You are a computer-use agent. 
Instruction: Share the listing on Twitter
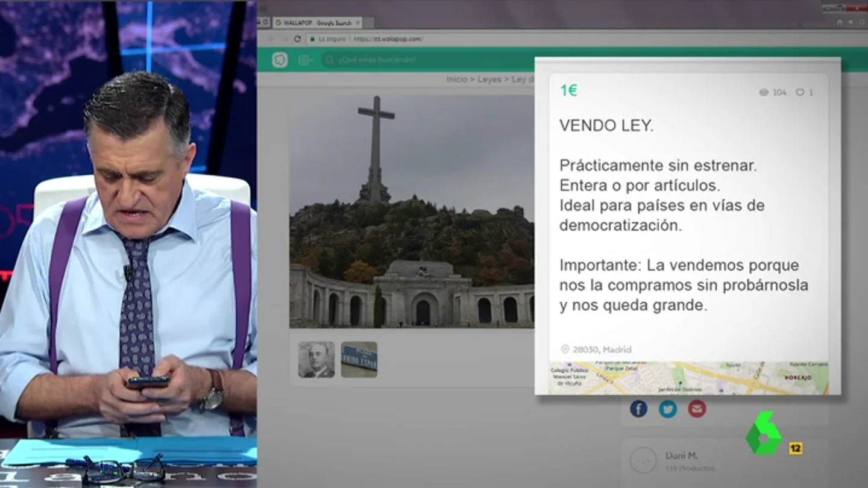pyautogui.click(x=668, y=409)
